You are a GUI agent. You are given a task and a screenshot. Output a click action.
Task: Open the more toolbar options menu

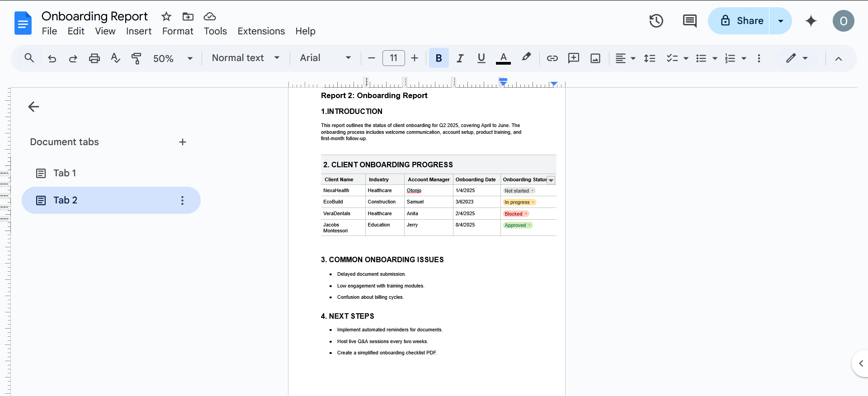click(759, 58)
